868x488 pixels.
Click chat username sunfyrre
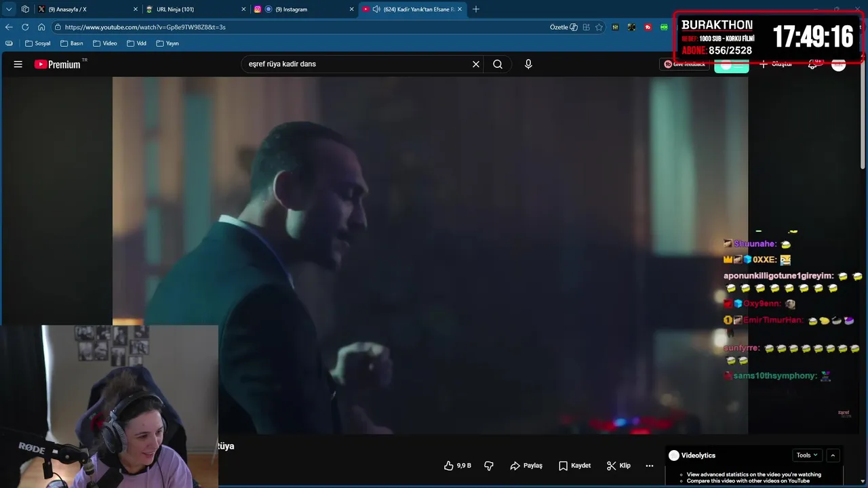tap(742, 348)
